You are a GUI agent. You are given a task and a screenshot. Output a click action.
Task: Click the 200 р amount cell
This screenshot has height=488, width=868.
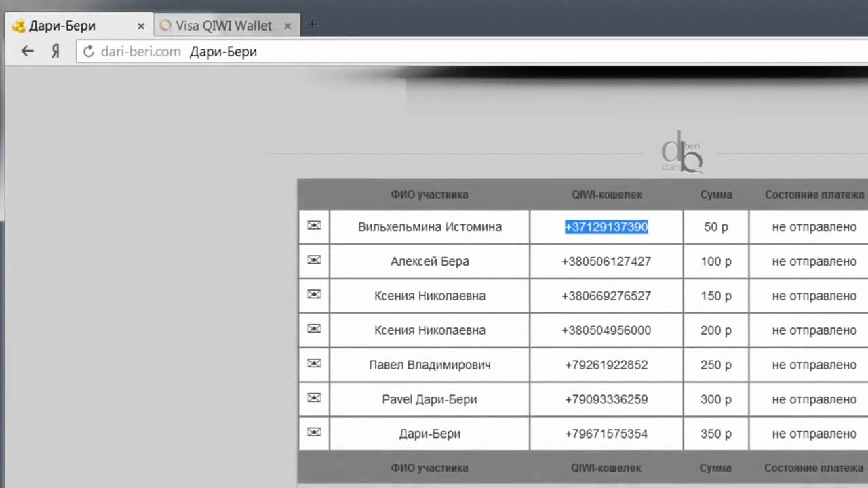point(716,331)
